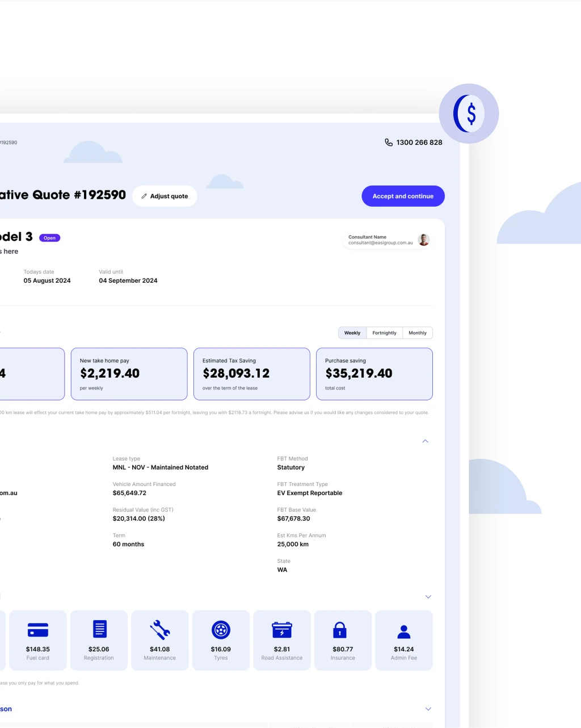Click the Adjust quote button
581x728 pixels.
pyautogui.click(x=165, y=196)
